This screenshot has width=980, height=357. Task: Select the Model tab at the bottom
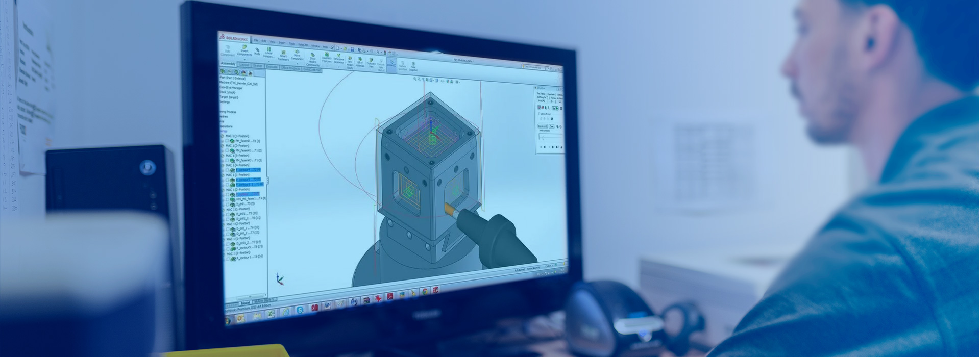click(x=246, y=303)
